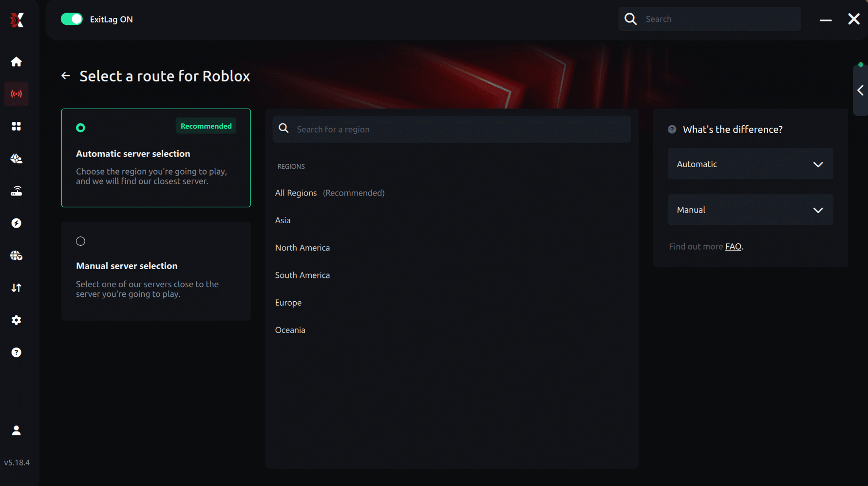
Task: Open settings gear in sidebar
Action: click(x=16, y=320)
